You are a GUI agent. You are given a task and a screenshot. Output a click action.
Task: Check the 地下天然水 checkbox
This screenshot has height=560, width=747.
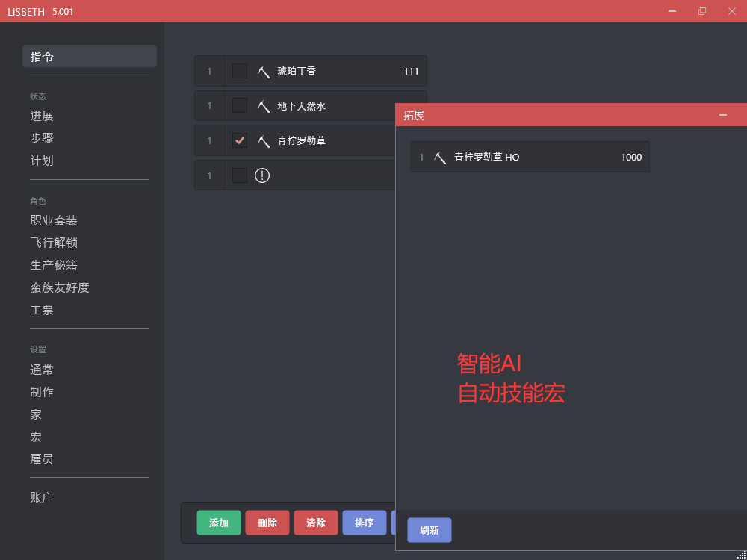[240, 106]
